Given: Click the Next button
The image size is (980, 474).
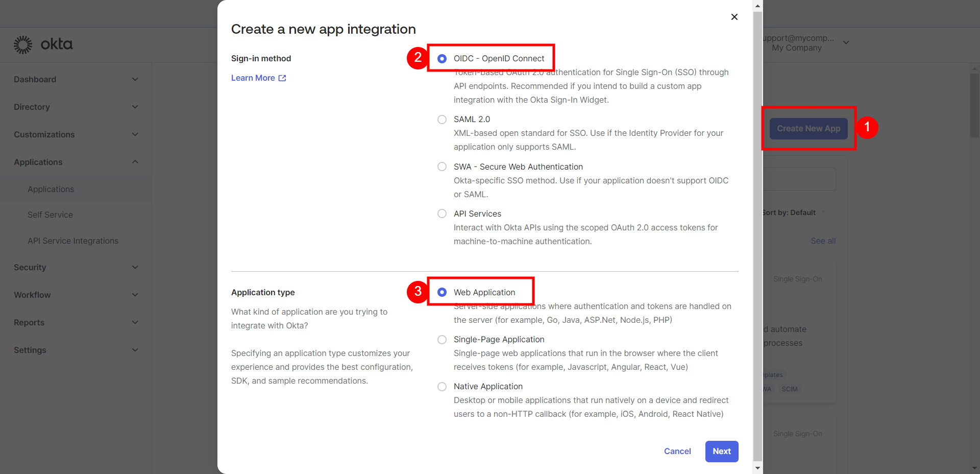Looking at the screenshot, I should 721,452.
